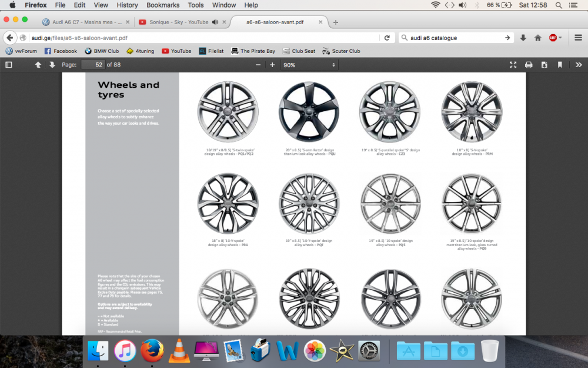Toggle the bookmark for the current page
The image size is (588, 368).
(x=560, y=65)
